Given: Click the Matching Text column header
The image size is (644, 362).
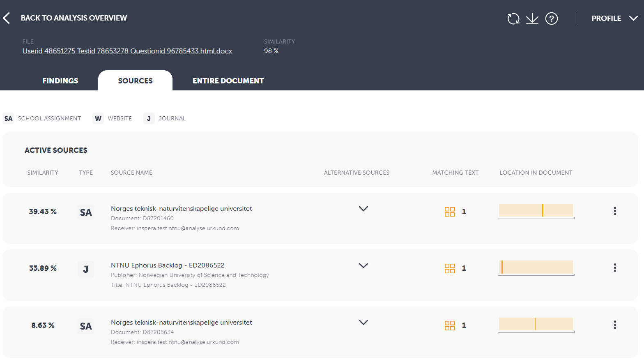Looking at the screenshot, I should coord(455,173).
